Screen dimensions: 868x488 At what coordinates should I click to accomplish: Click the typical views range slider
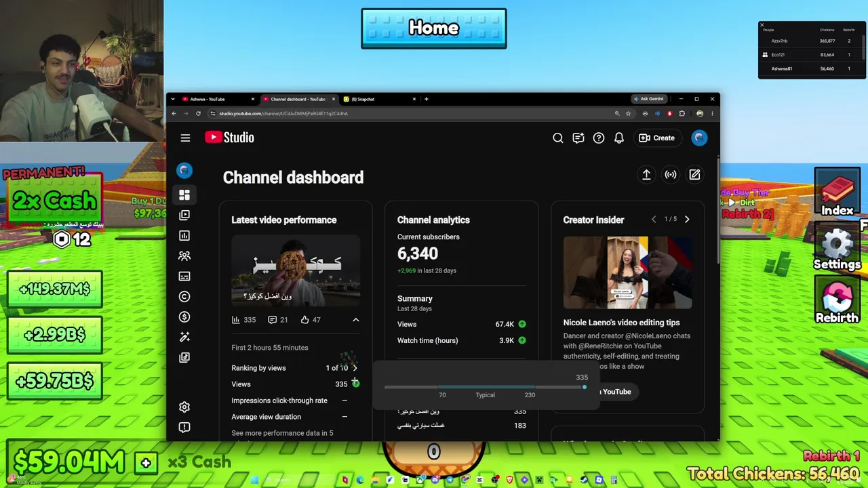pyautogui.click(x=486, y=387)
